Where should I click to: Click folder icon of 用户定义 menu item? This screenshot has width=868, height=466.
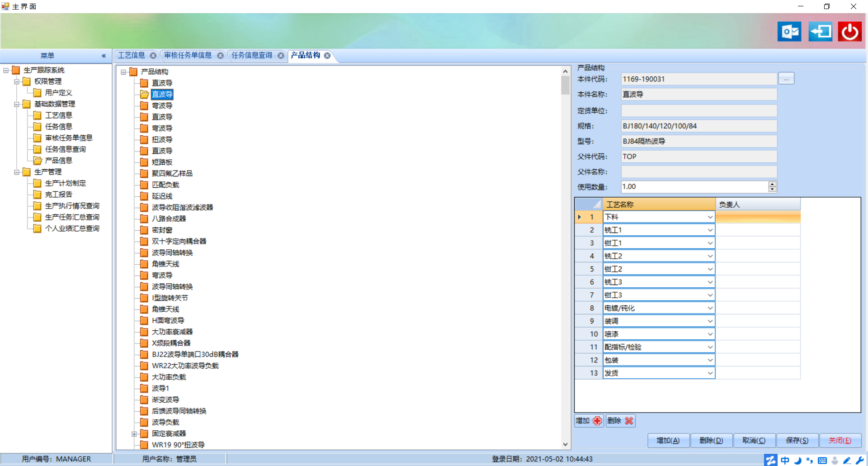click(38, 92)
